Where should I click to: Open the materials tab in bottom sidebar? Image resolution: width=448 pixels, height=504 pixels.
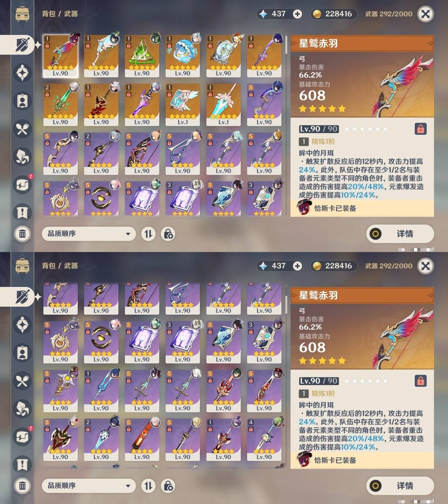[x=22, y=408]
